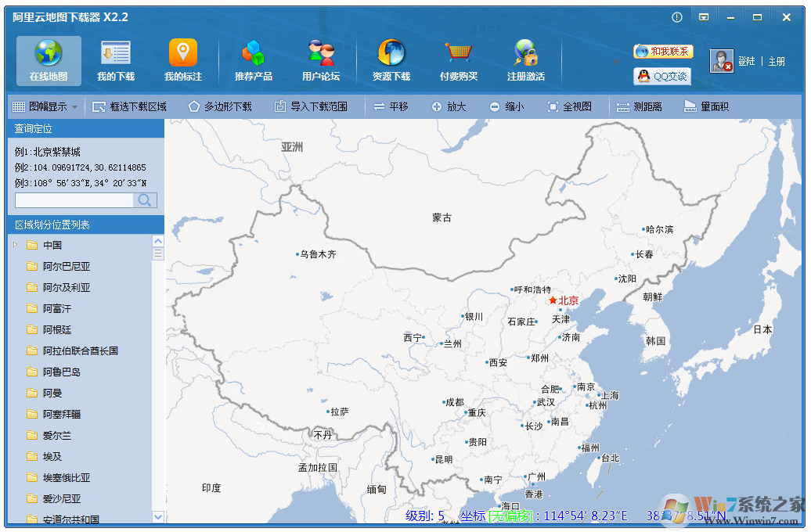
Task: Select the 量面积 measure area tool
Action: coord(708,106)
